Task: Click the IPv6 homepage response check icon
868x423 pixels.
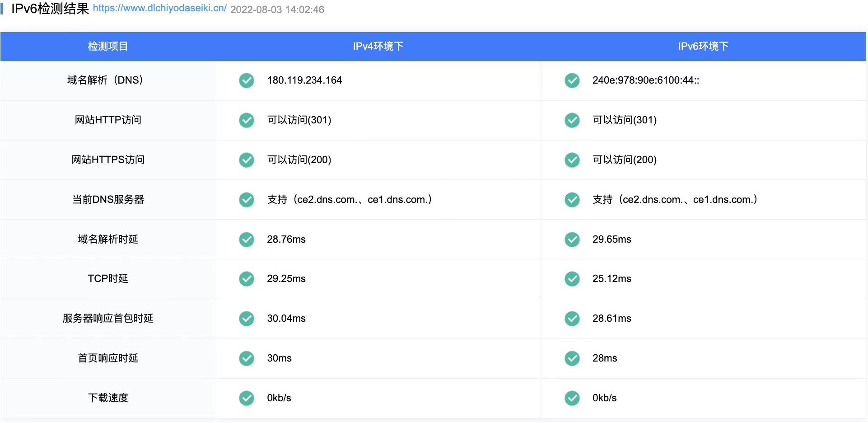Action: coord(572,358)
